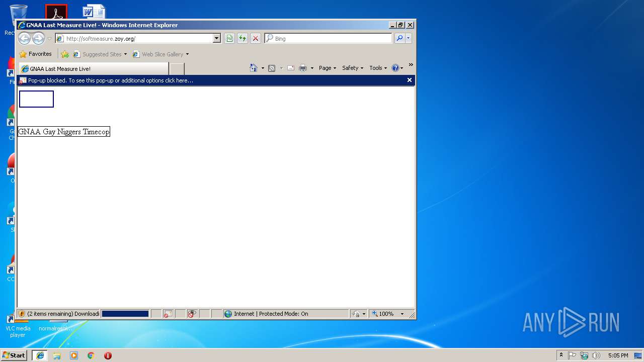Viewport: 644px width, 362px height.
Task: Select the GNAA Last Measure Live! tab
Action: tap(94, 69)
